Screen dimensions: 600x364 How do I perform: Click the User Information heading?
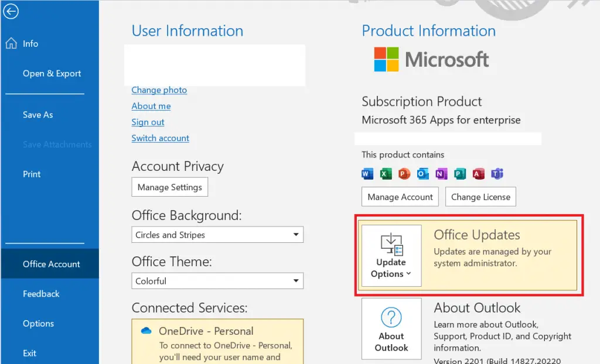(187, 31)
